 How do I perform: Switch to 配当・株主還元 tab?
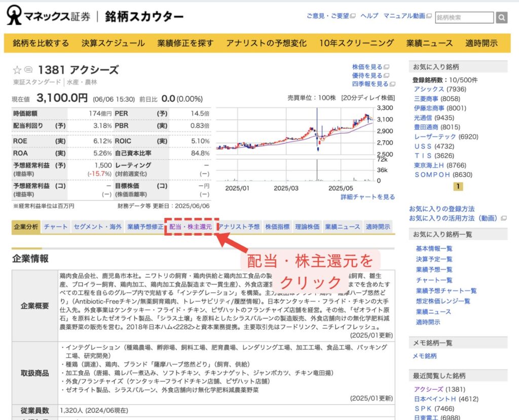tap(191, 226)
